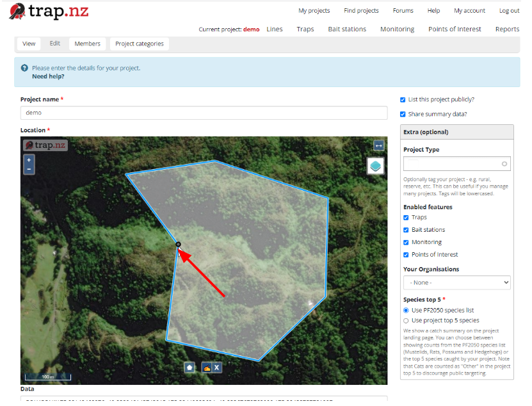
Task: Click the Extra (optional) panel header
Action: [456, 132]
